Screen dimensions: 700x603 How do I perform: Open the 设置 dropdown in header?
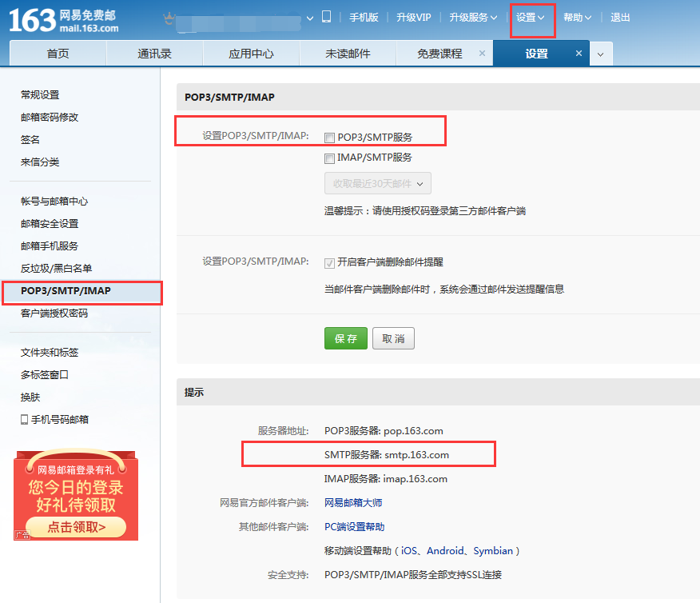[531, 18]
